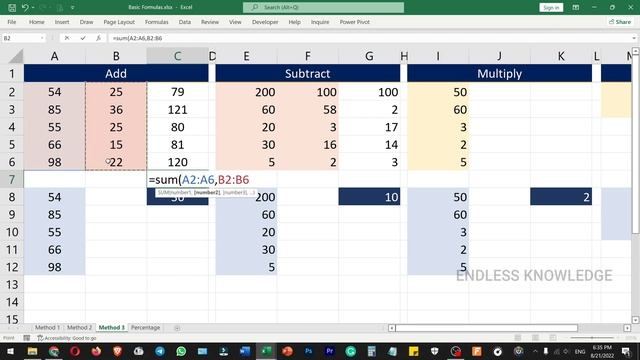Viewport: 640px width, 360px height.
Task: Switch to Page Break Preview icon
Action: pos(553,338)
